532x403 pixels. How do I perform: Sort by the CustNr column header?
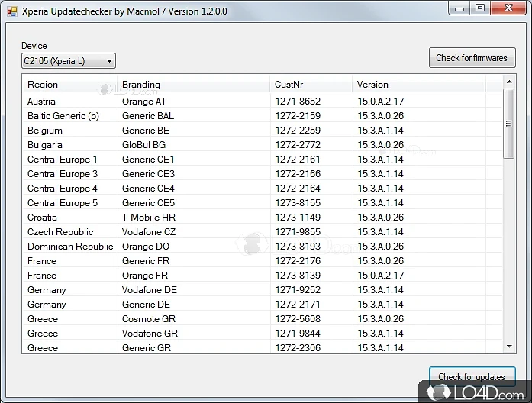[311, 85]
